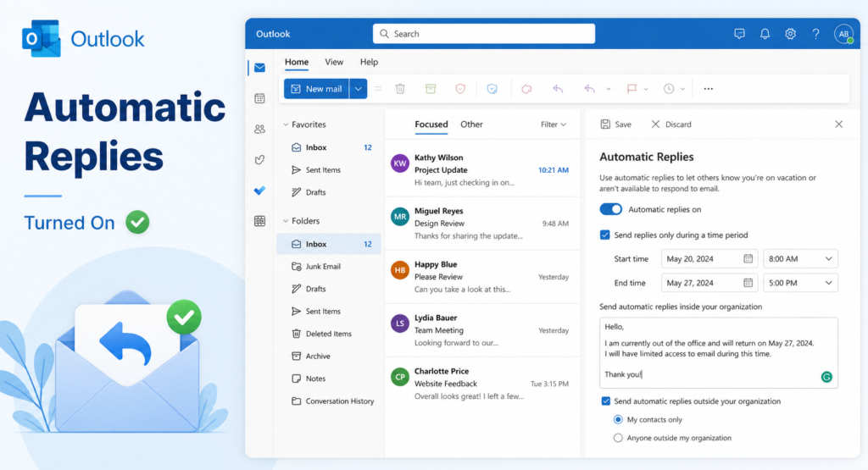Open the Filter dropdown in message list
868x470 pixels.
tap(553, 124)
